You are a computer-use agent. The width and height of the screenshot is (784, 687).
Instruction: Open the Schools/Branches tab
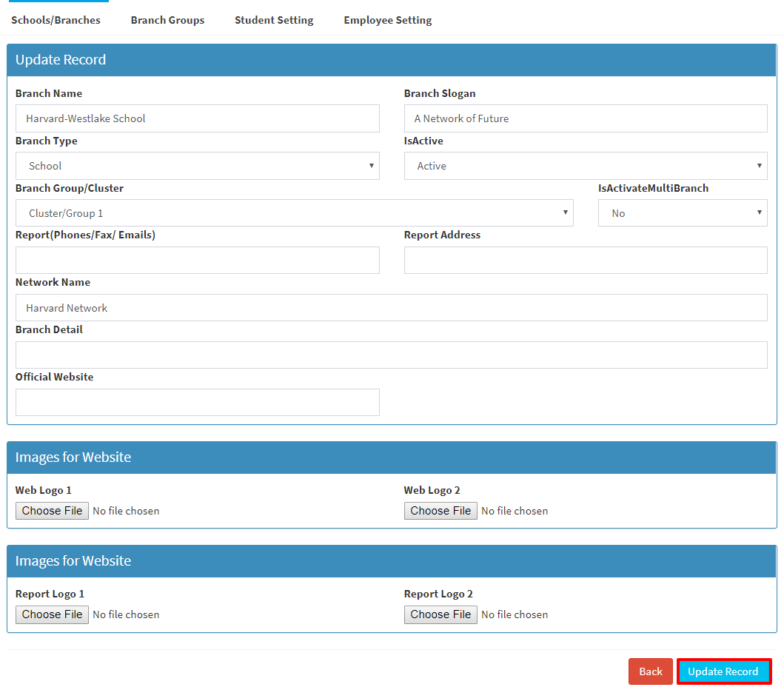point(56,20)
